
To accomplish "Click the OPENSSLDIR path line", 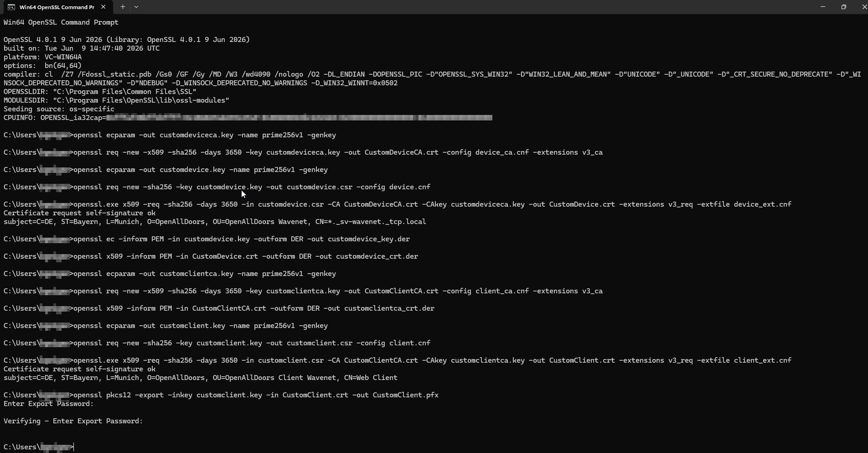I will pos(100,92).
